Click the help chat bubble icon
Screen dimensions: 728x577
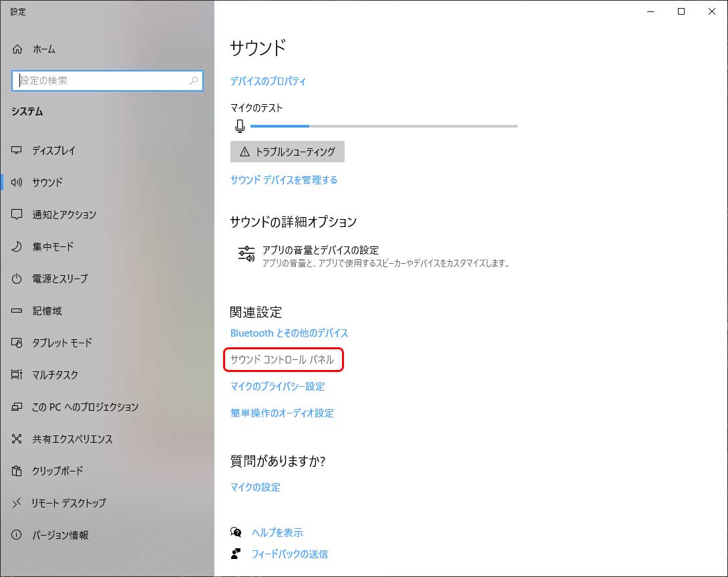(x=236, y=532)
